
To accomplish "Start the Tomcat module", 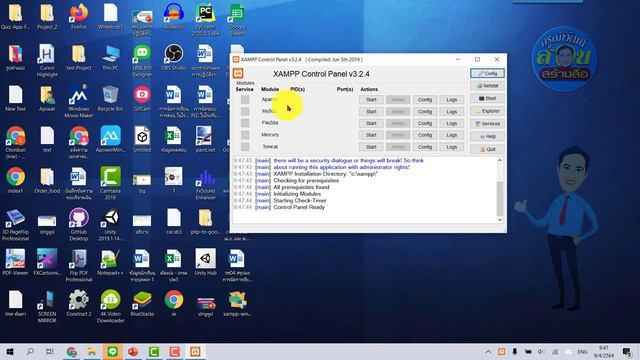I will [371, 147].
